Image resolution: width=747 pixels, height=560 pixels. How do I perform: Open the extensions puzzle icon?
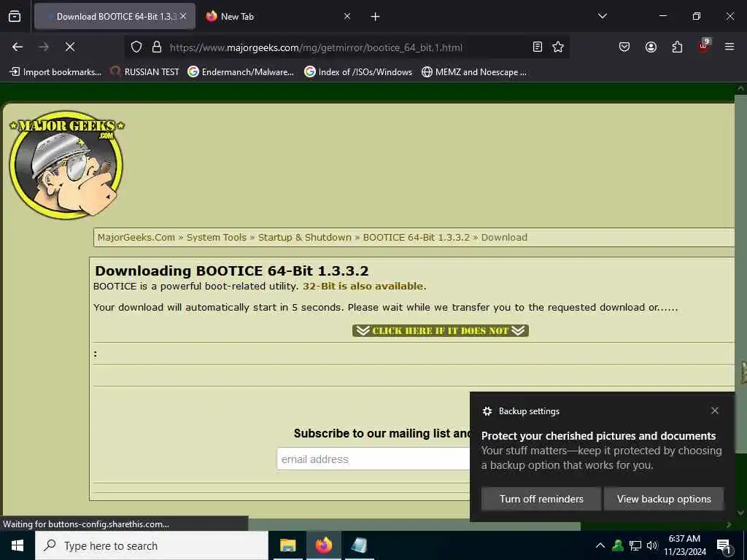(x=677, y=47)
